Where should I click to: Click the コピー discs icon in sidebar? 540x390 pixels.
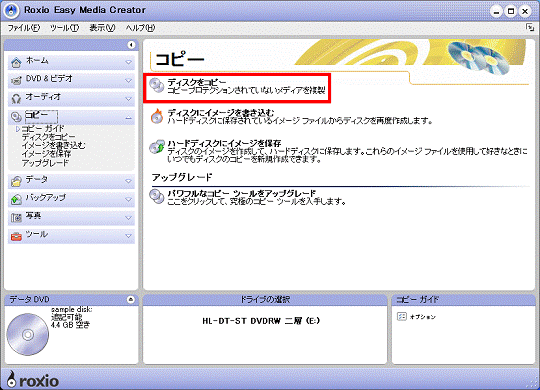[16, 117]
